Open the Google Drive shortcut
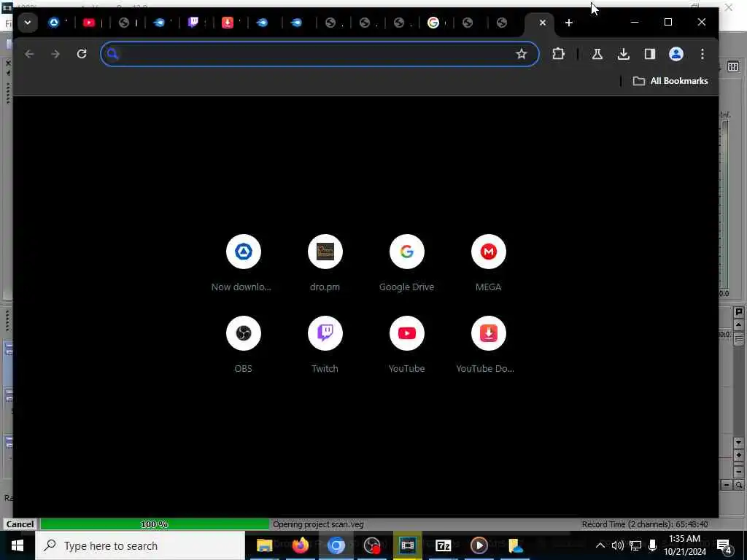 406,262
